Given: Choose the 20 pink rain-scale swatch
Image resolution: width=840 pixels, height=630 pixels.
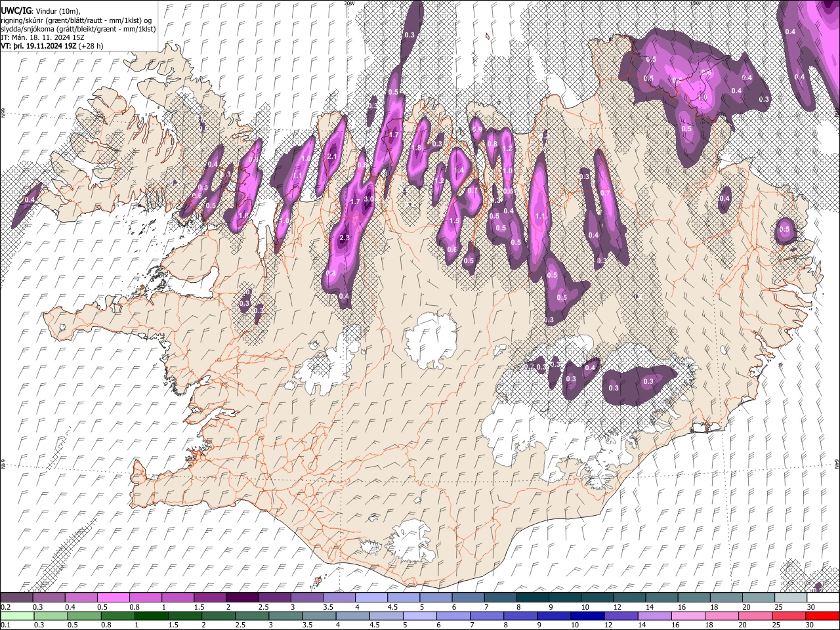Looking at the screenshot, I should point(755,616).
